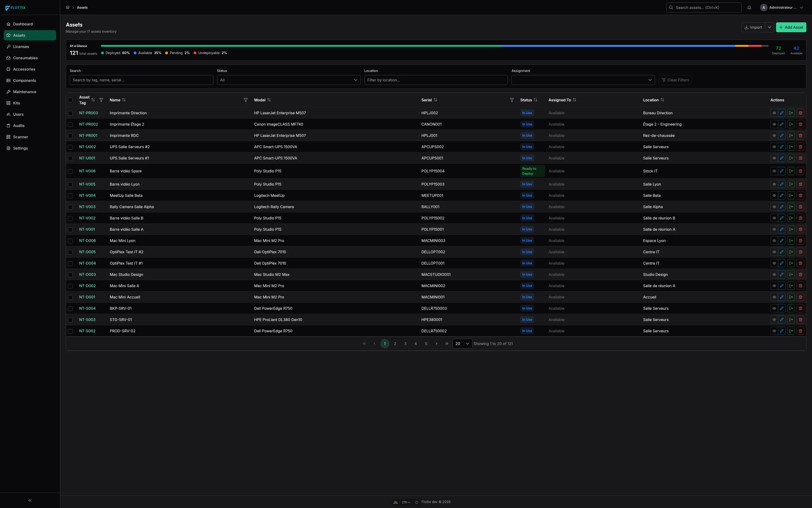812x508 pixels.
Task: Select checkbox for NT-U001 row
Action: pyautogui.click(x=70, y=158)
